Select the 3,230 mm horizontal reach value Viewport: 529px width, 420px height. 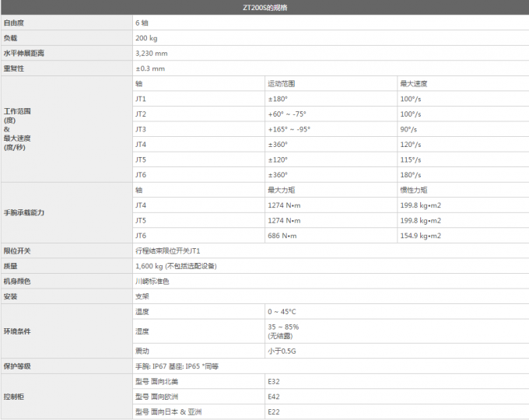pyautogui.click(x=151, y=54)
